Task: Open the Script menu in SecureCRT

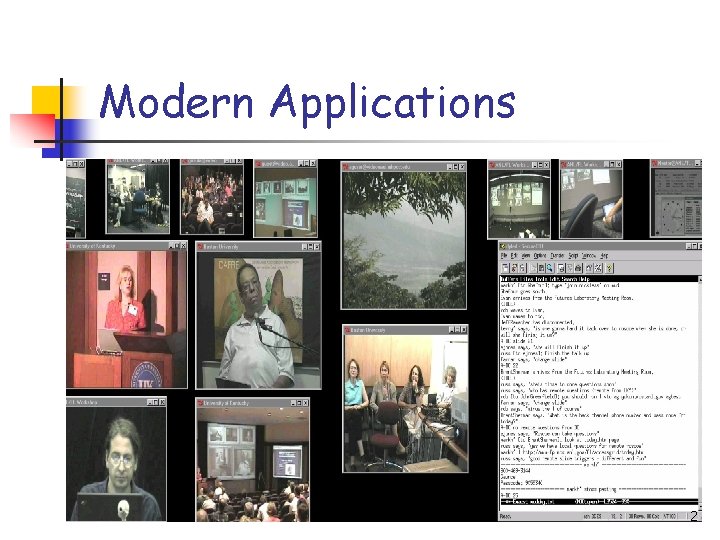Action: coord(573,256)
